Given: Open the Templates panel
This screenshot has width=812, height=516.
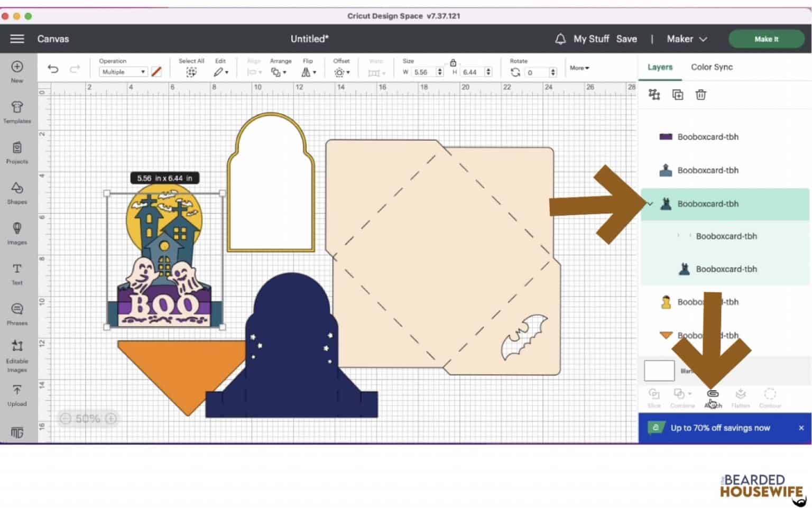Looking at the screenshot, I should [17, 112].
